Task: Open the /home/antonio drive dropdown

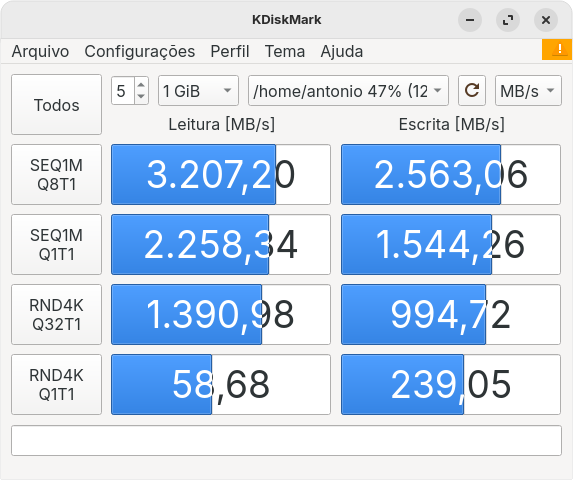Action: coord(348,91)
